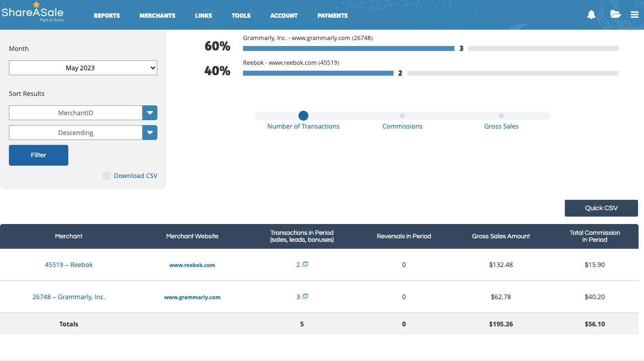Click Gross Sales Amount column header
Screen dimensions: 644x361
coord(501,236)
